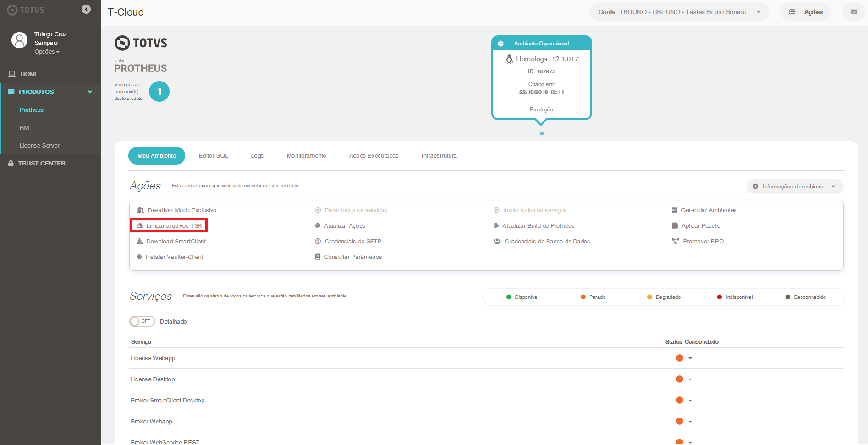The image size is (868, 445).
Task: Open the Conta account dropdown
Action: [x=679, y=12]
